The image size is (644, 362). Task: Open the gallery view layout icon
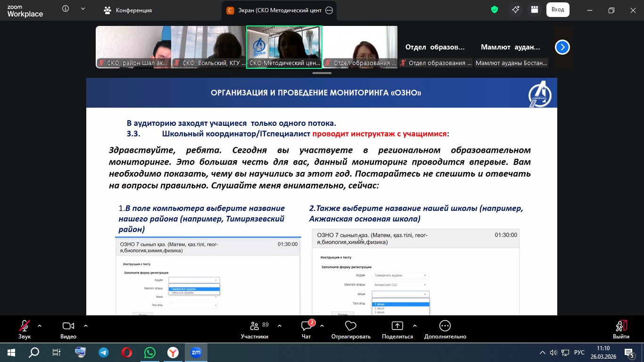[534, 9]
